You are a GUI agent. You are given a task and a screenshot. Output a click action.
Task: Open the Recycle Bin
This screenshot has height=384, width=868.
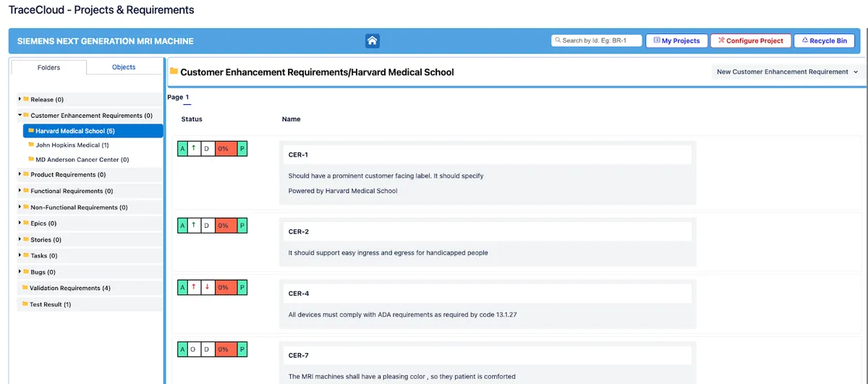point(825,40)
